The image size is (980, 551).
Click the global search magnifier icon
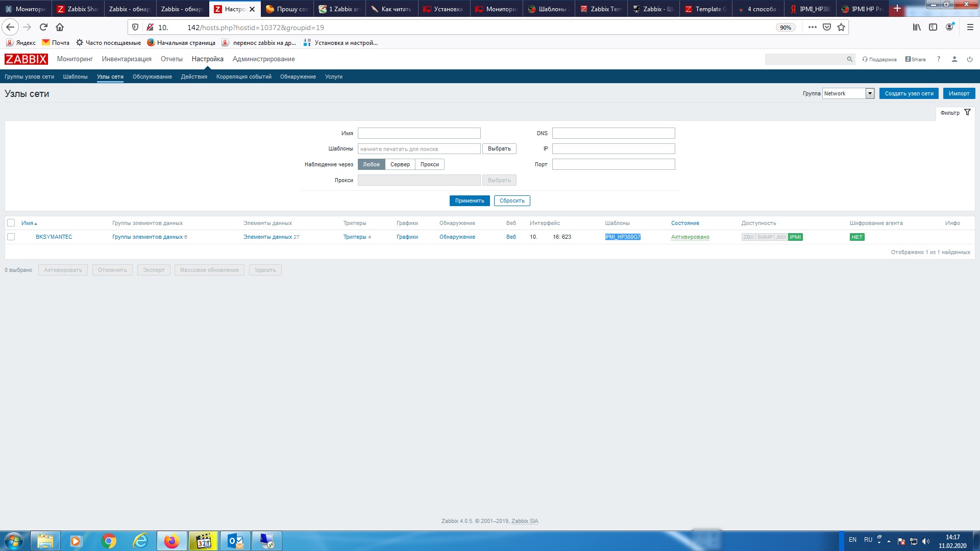[x=849, y=59]
